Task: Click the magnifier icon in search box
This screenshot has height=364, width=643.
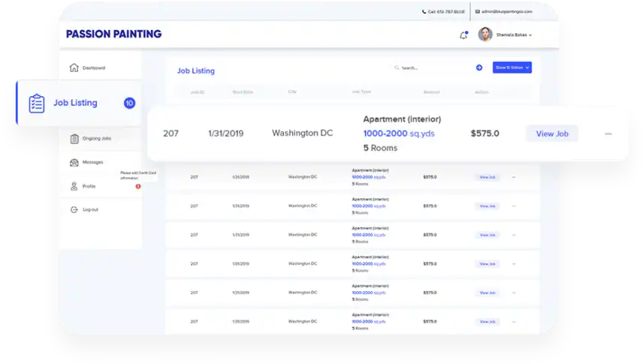Action: click(397, 68)
